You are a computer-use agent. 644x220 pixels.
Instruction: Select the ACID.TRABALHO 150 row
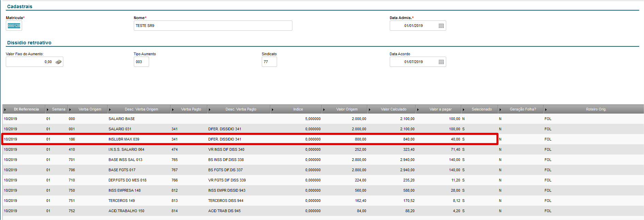click(x=323, y=211)
